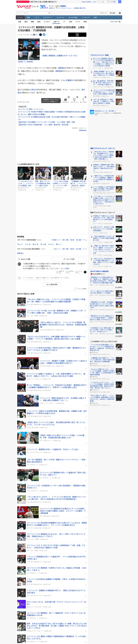Switch to the ランキング tab
The image size is (138, 644).
[86, 17]
